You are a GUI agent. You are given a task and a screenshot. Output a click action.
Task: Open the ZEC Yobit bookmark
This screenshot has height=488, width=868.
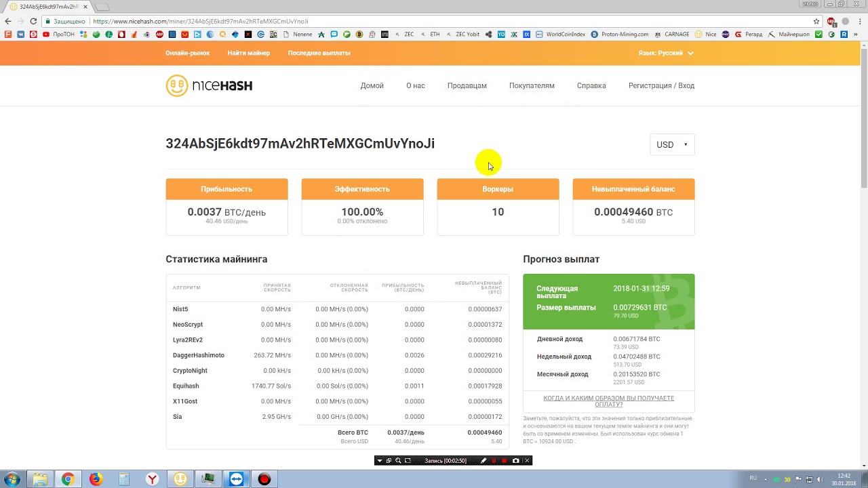[x=467, y=34]
